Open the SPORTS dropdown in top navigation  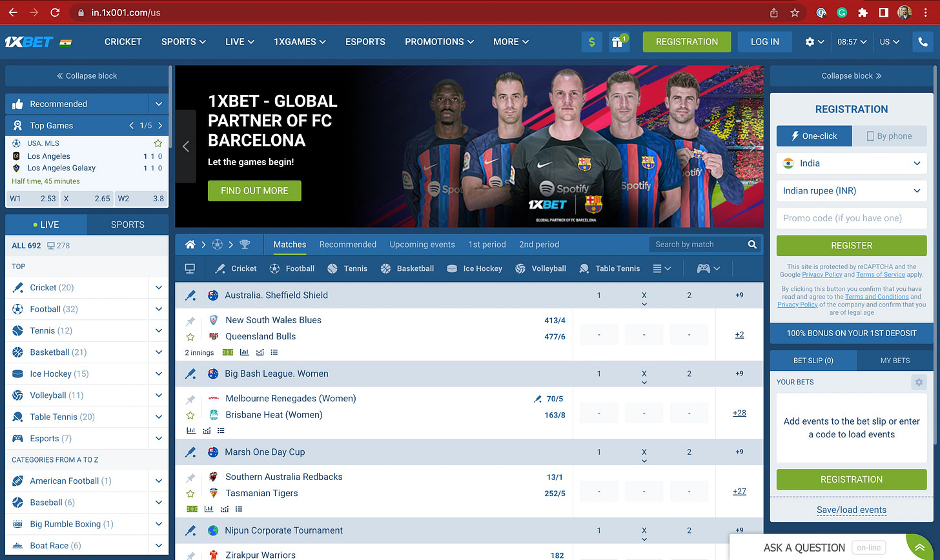point(183,42)
